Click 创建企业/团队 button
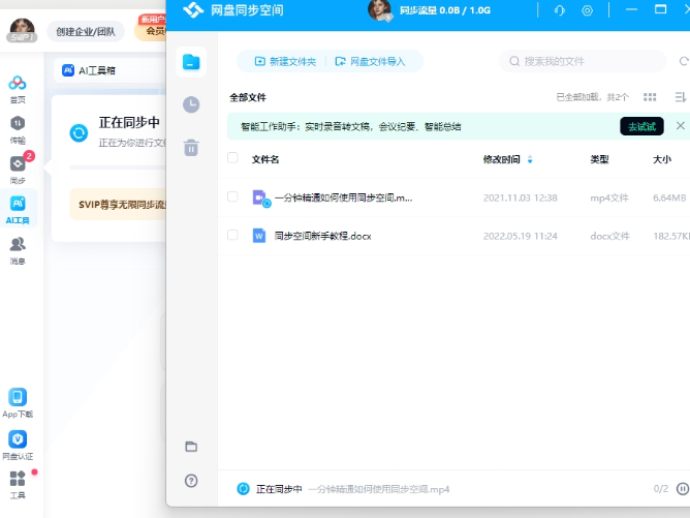Image resolution: width=690 pixels, height=518 pixels. pyautogui.click(x=85, y=32)
